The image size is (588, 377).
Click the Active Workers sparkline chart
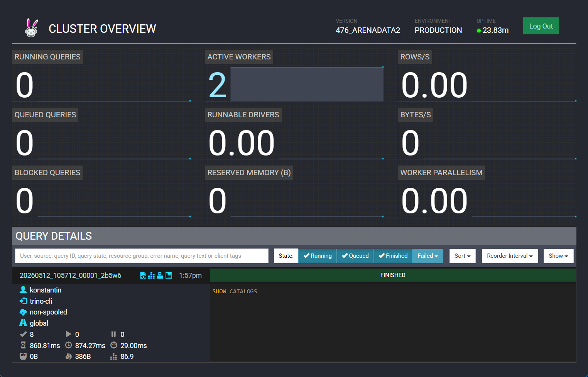307,84
